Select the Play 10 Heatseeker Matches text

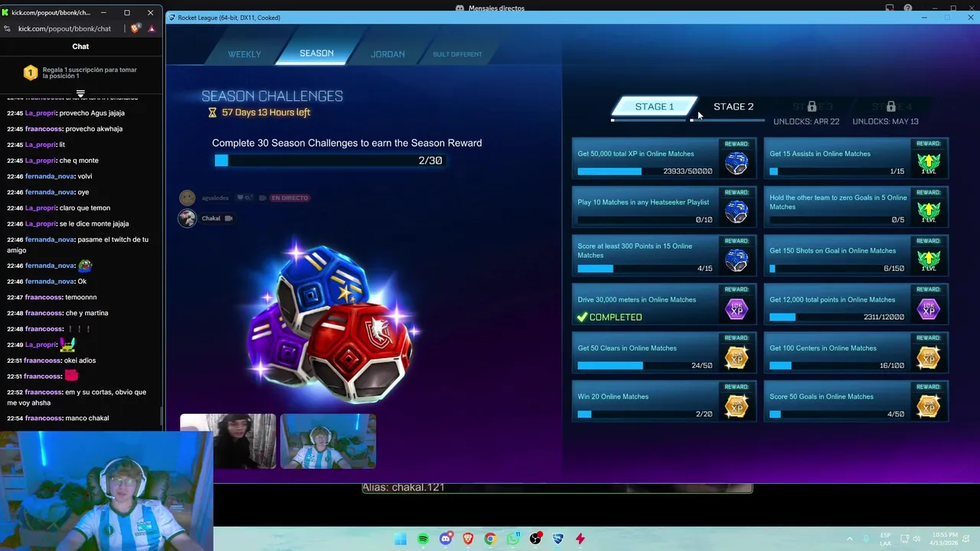(643, 202)
